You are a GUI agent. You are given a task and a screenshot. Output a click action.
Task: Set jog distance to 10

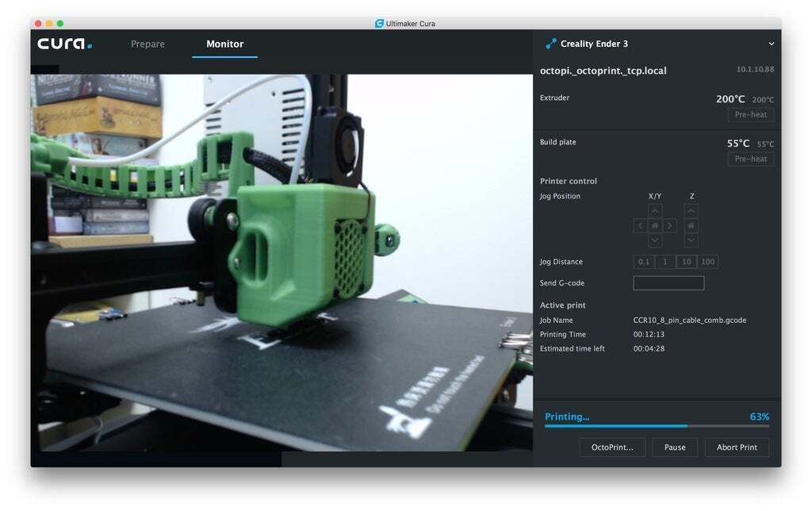point(687,262)
